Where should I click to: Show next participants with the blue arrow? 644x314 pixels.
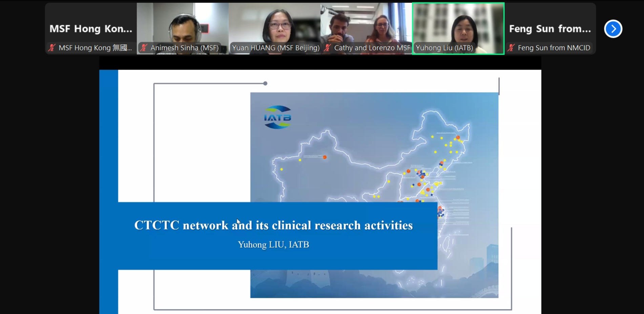pyautogui.click(x=613, y=29)
